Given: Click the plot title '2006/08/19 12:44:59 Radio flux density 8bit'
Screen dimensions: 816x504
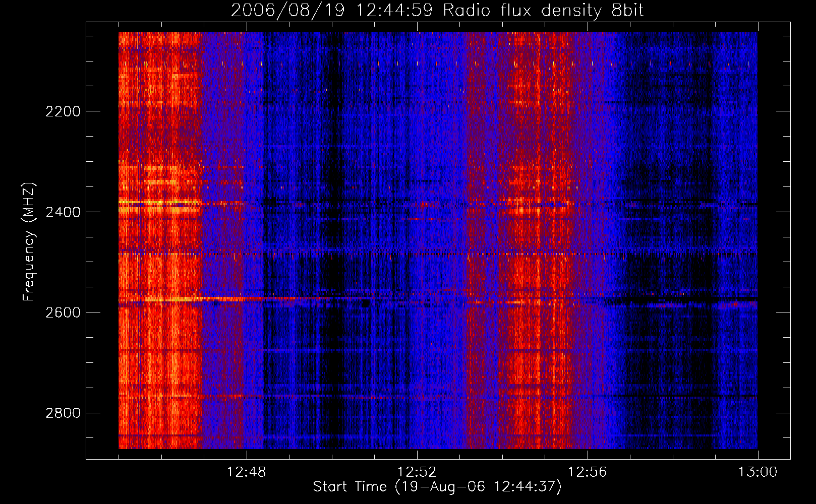Looking at the screenshot, I should point(438,11).
